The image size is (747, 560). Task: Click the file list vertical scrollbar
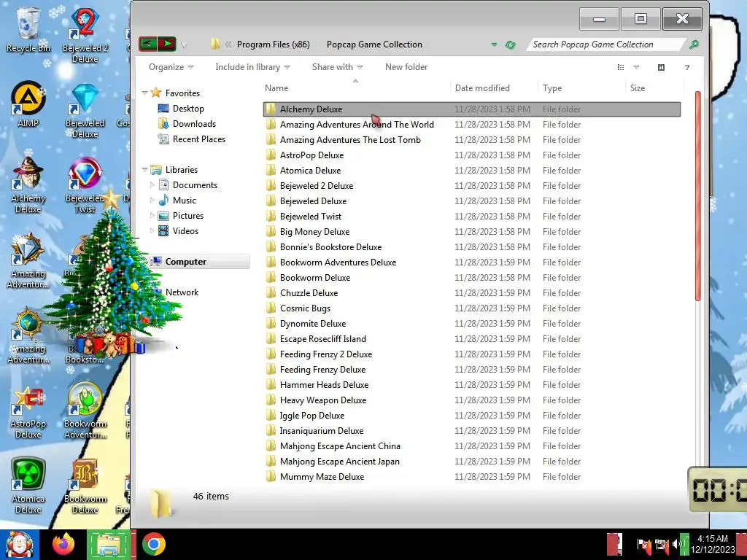coord(698,195)
